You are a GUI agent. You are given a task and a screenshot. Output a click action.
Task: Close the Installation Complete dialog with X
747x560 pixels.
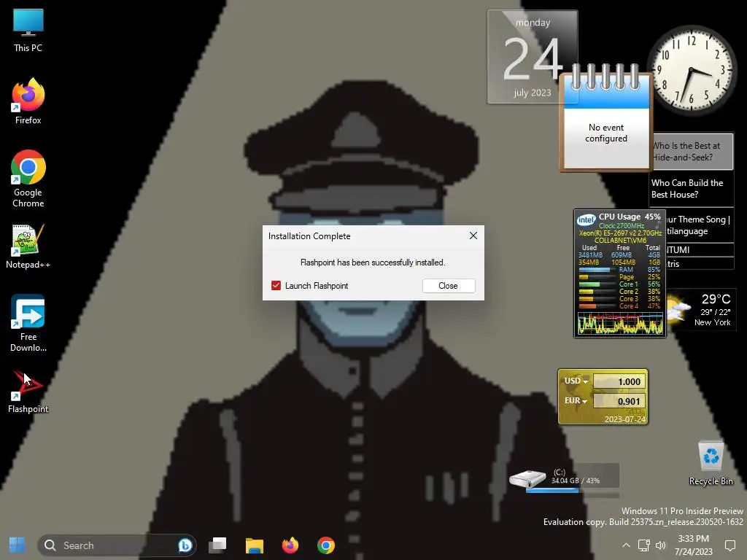[473, 236]
